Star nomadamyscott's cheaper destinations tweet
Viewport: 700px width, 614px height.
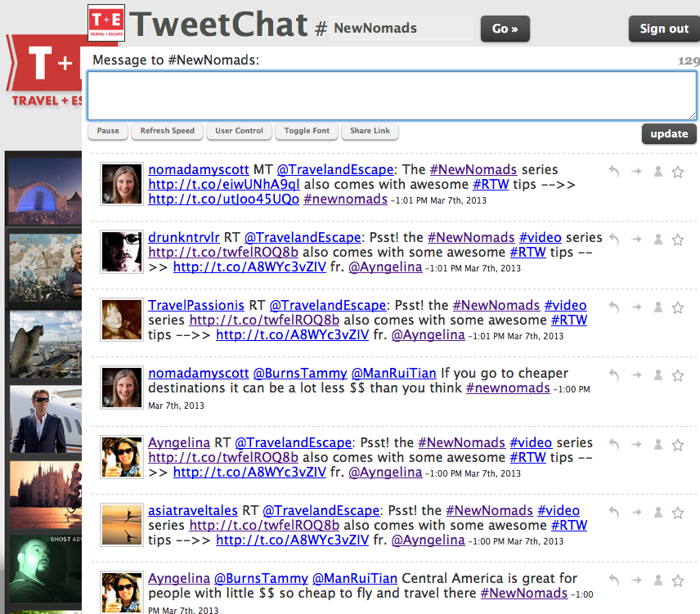click(677, 375)
